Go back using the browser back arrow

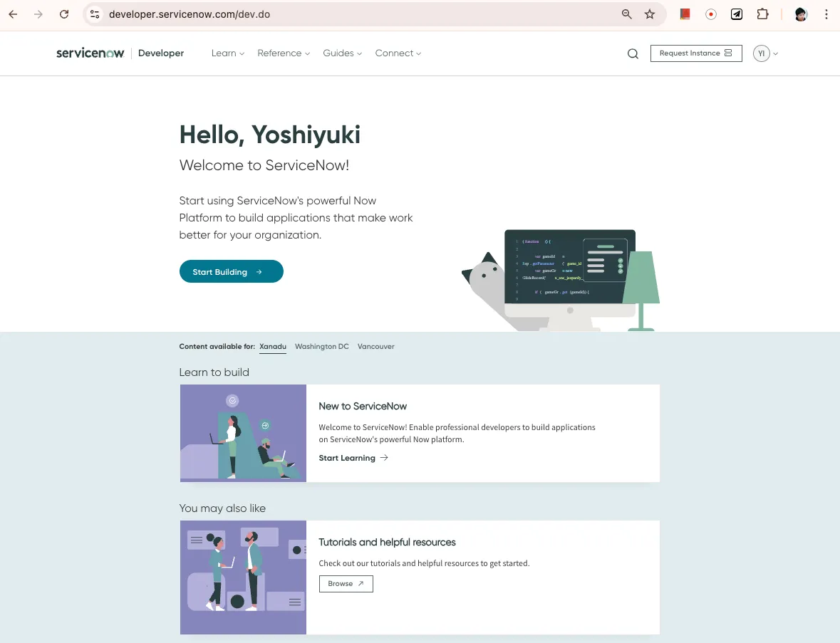click(13, 14)
